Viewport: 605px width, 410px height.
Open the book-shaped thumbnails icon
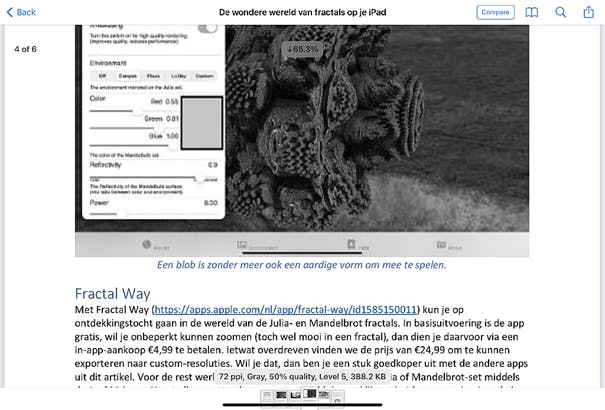[x=532, y=12]
